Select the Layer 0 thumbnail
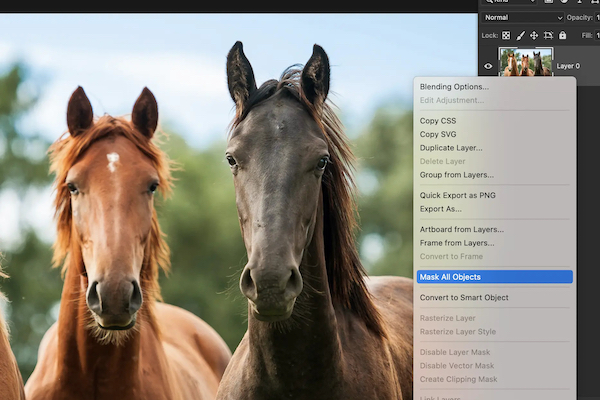This screenshot has width=600, height=400. (x=525, y=62)
